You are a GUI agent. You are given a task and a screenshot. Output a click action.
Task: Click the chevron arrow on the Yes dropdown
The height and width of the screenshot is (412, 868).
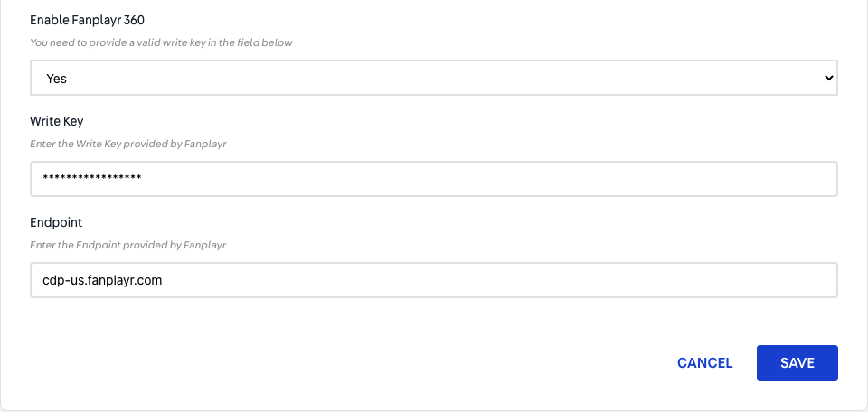pos(828,78)
